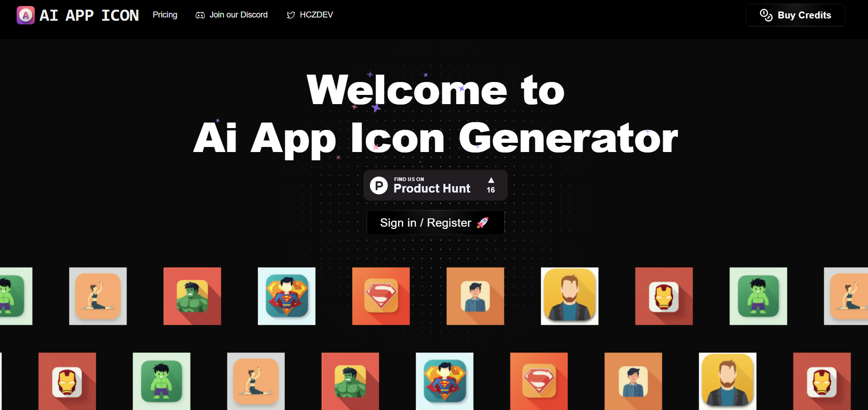Screen dimensions: 868x410
Task: Choose the bearded man yellow icon, top row
Action: click(570, 296)
